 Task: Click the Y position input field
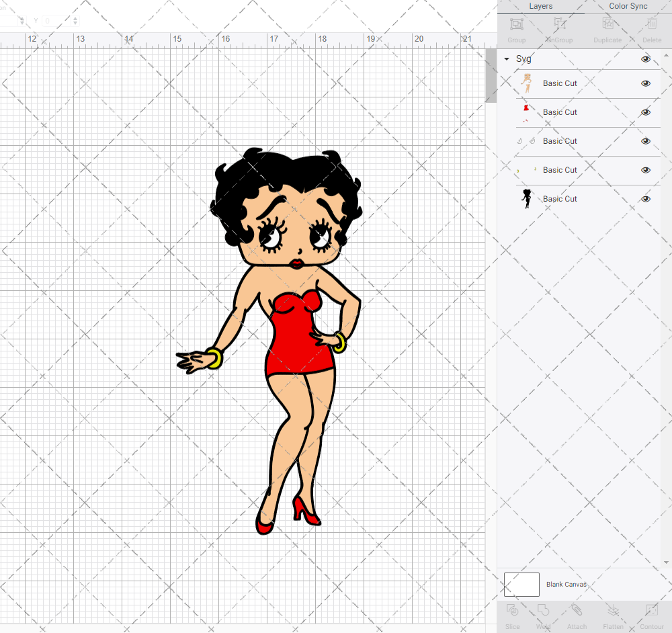(56, 21)
